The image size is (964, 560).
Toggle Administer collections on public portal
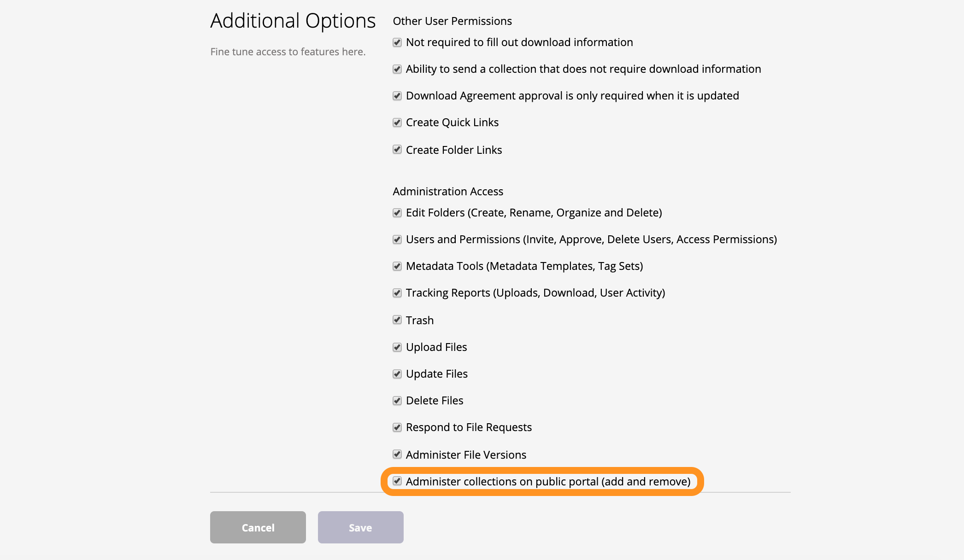pyautogui.click(x=397, y=481)
